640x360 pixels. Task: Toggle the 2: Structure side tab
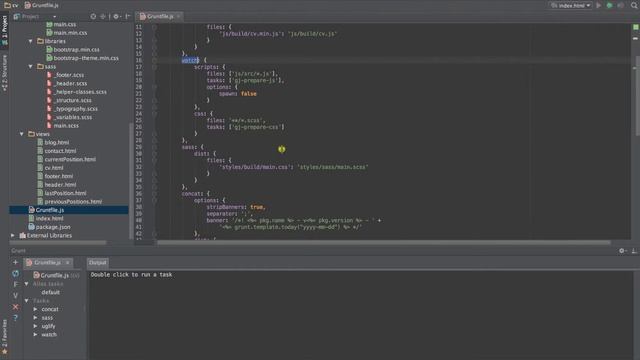pyautogui.click(x=4, y=73)
